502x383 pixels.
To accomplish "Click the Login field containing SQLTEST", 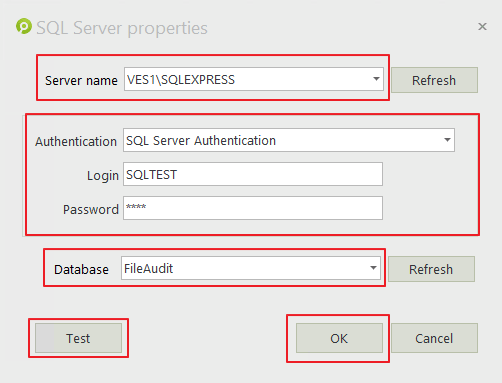I will point(253,174).
